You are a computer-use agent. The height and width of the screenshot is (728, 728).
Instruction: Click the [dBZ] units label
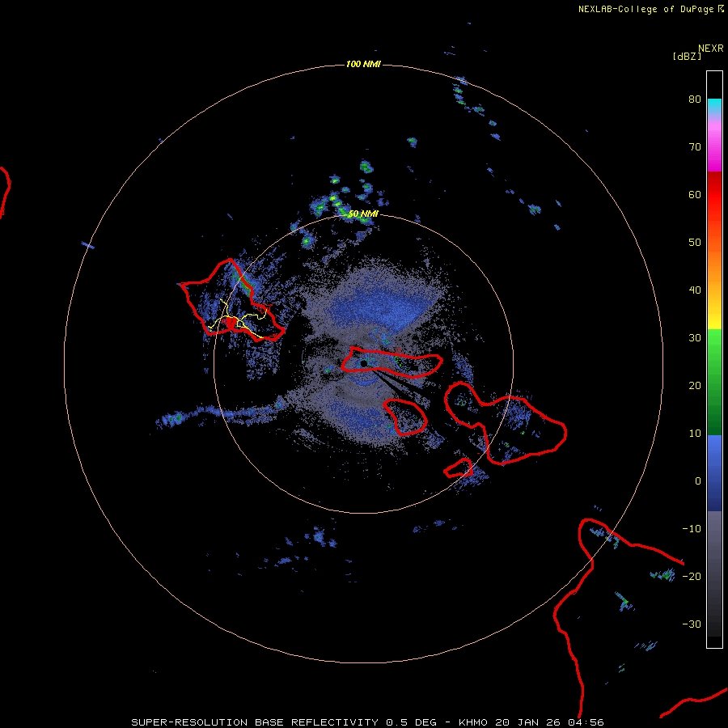point(687,57)
